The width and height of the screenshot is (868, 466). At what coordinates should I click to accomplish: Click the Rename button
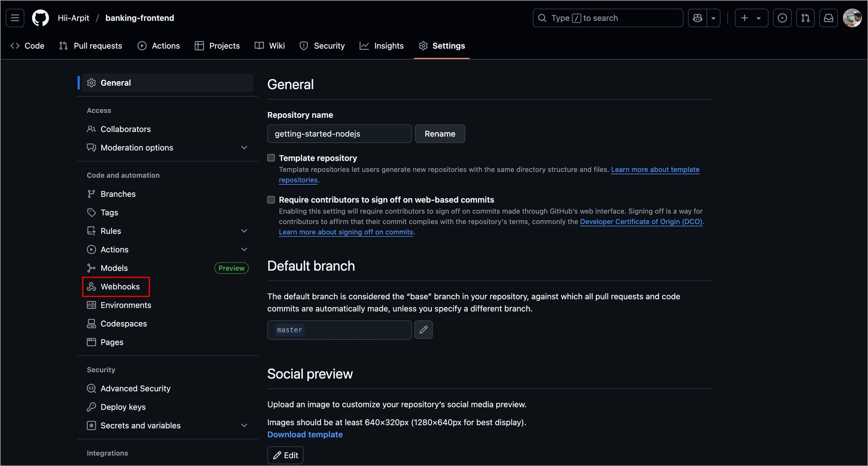(440, 134)
